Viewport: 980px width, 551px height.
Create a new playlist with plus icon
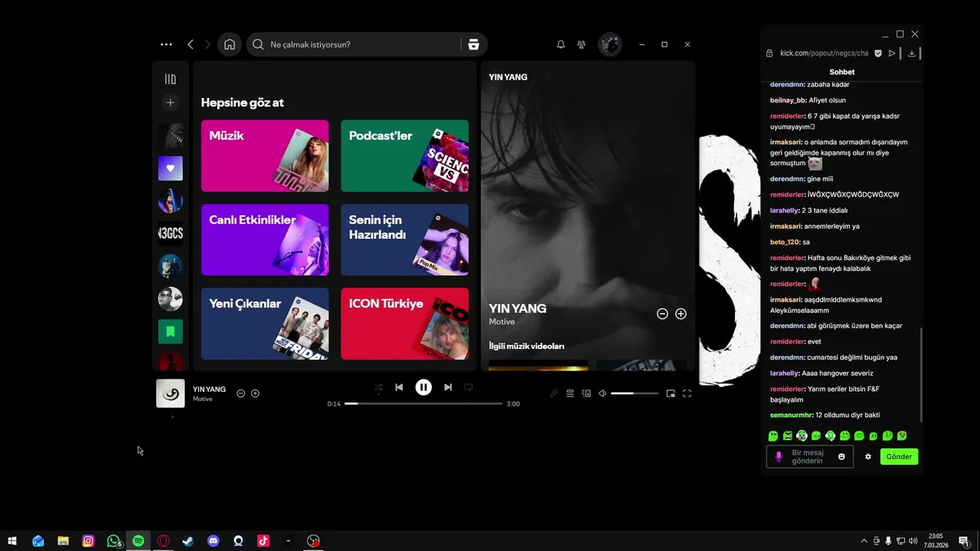pyautogui.click(x=171, y=103)
